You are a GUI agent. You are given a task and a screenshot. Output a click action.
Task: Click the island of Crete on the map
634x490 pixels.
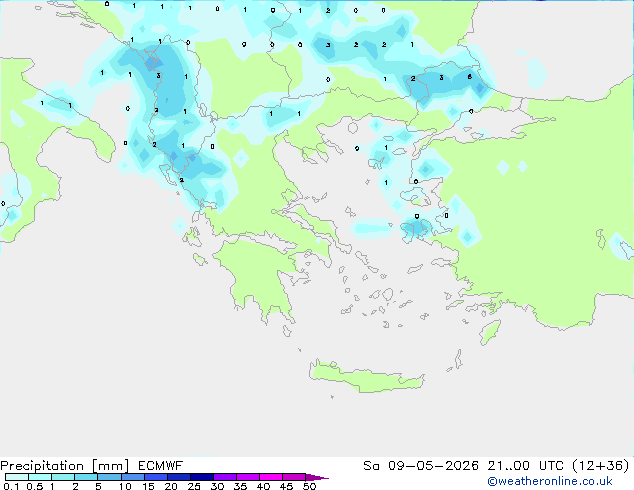[366, 377]
